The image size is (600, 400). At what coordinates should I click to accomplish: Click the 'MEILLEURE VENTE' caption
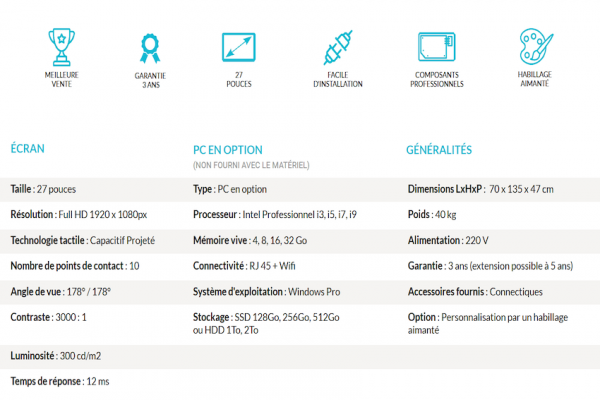pyautogui.click(x=62, y=79)
